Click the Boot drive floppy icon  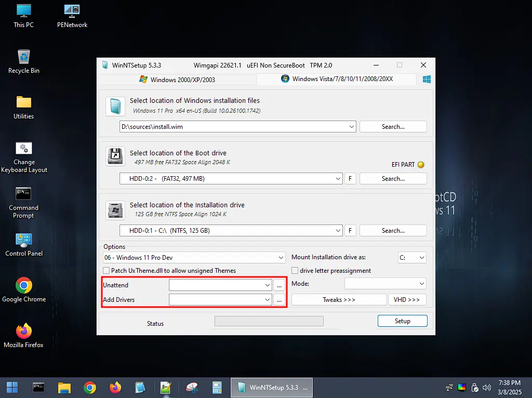[115, 156]
